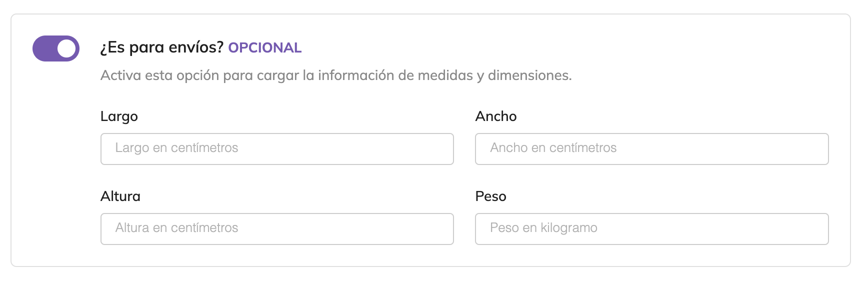The height and width of the screenshot is (305, 868).
Task: Select the Altura input field
Action: click(277, 229)
